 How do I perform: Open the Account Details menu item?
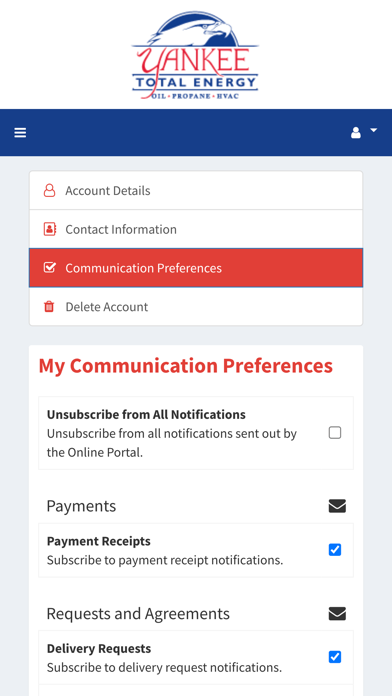tap(196, 190)
